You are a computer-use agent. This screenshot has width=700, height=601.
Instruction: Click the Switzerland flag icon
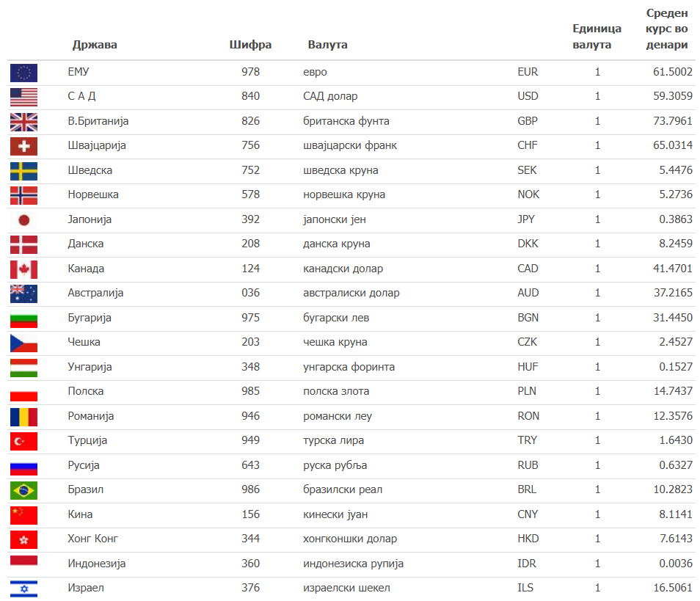pos(23,146)
